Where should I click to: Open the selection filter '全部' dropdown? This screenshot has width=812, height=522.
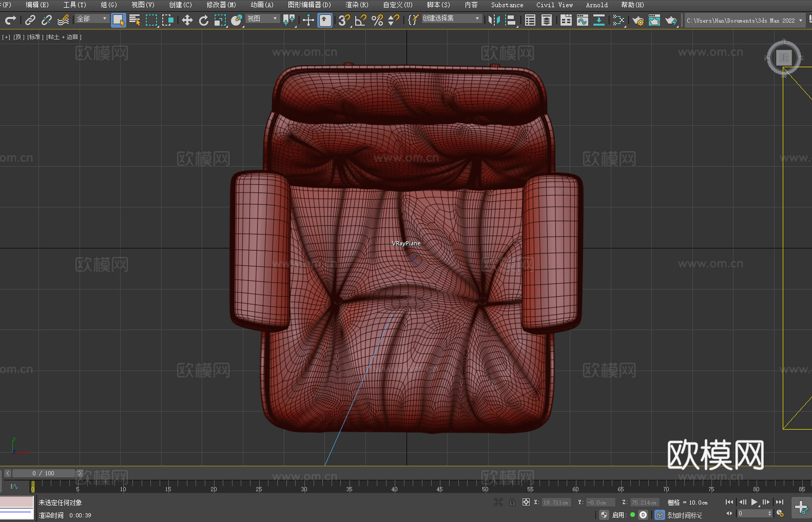92,18
